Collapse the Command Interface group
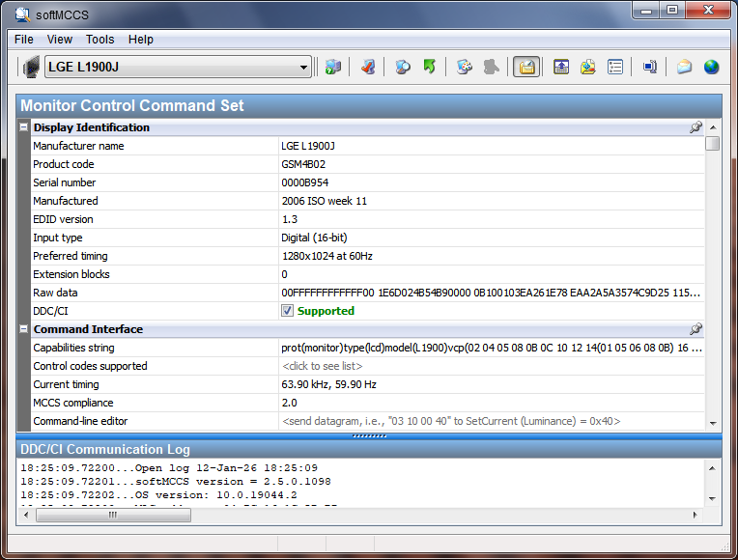 pyautogui.click(x=23, y=329)
